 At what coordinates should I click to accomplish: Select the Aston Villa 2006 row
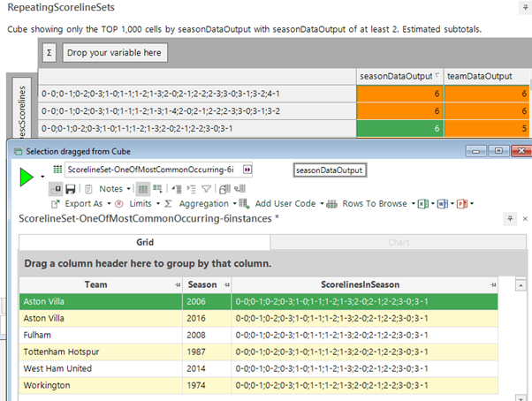pyautogui.click(x=259, y=302)
